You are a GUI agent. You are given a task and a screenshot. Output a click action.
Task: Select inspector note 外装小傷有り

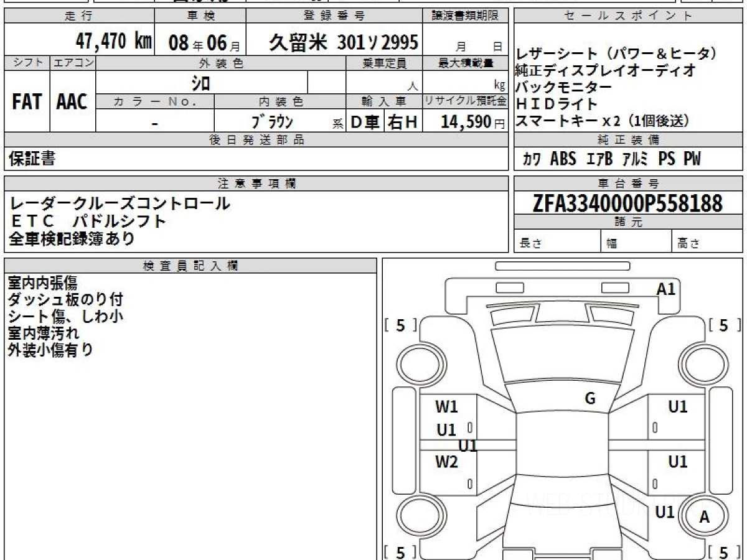pos(50,350)
